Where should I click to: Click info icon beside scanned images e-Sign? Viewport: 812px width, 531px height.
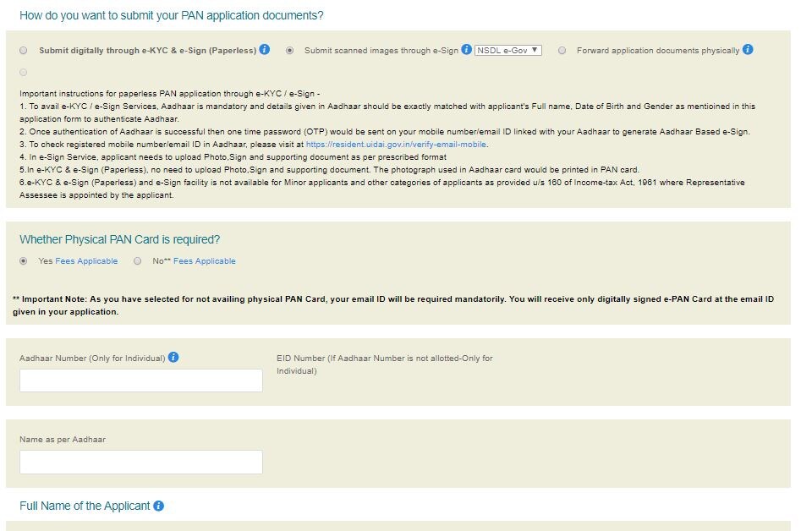point(466,49)
